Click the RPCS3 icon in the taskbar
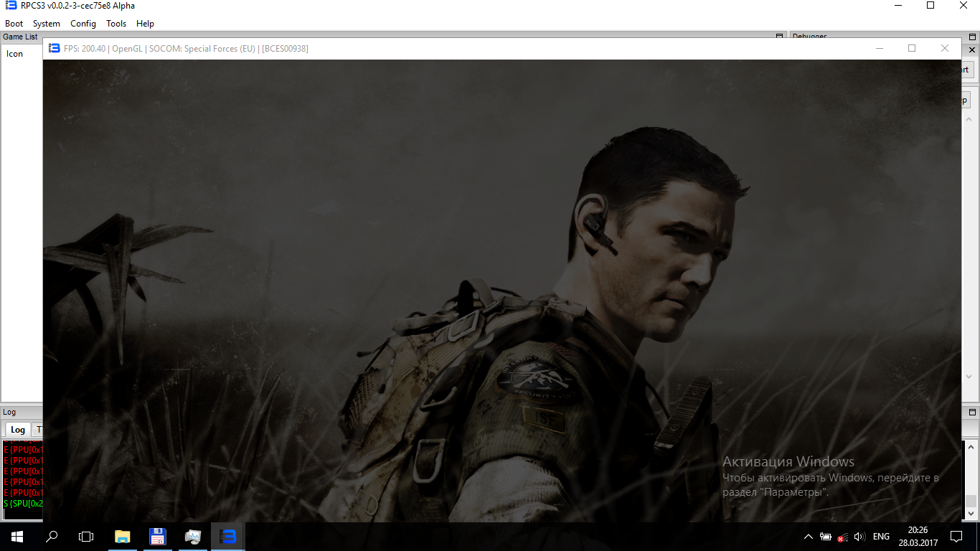The image size is (980, 551). [x=227, y=537]
